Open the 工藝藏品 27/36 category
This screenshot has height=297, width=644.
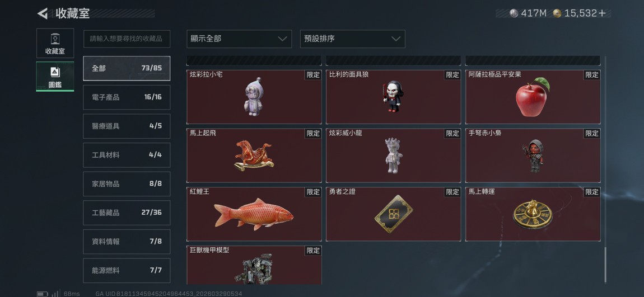click(x=127, y=213)
